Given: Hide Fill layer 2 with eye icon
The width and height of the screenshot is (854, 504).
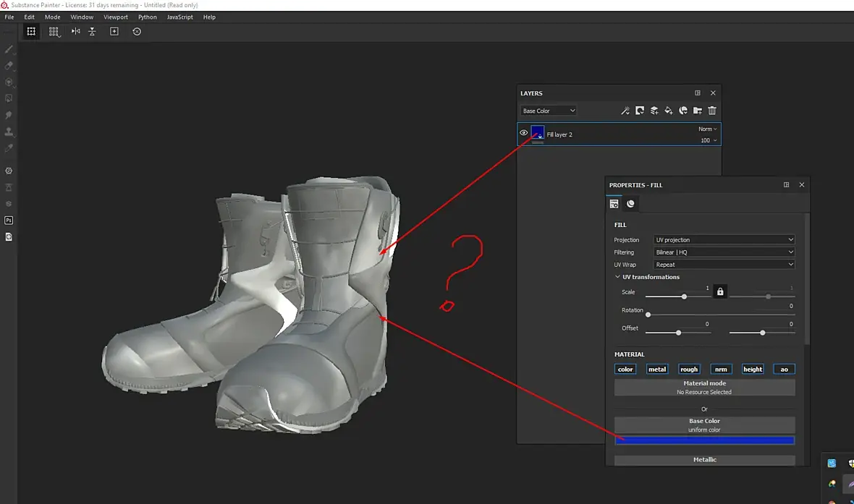Looking at the screenshot, I should click(x=524, y=133).
